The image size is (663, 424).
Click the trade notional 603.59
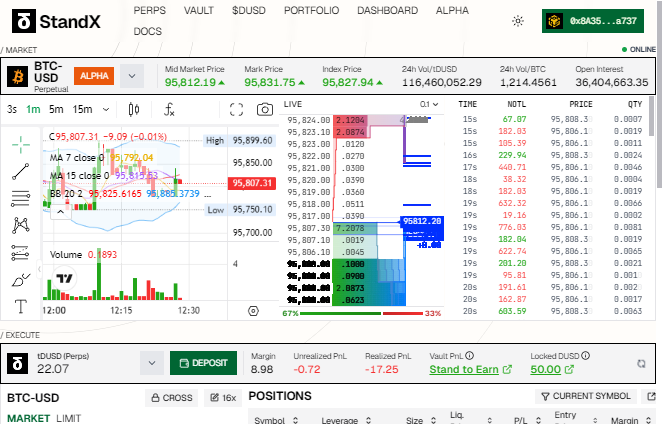tap(512, 311)
